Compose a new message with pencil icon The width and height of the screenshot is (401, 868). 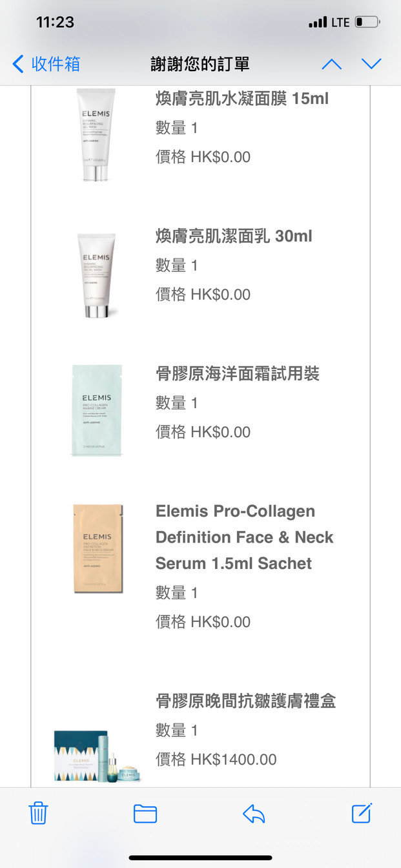click(362, 812)
